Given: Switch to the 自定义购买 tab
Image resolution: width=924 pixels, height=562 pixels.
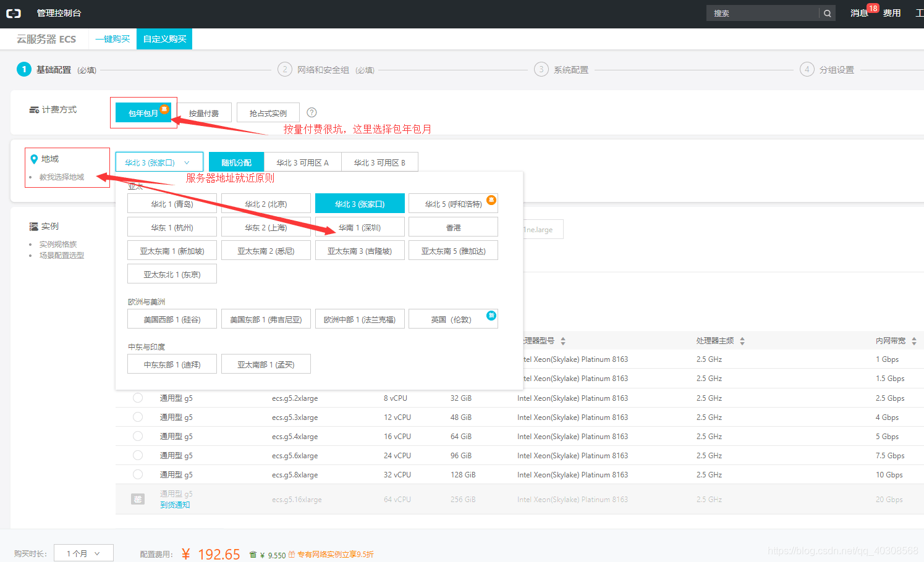Looking at the screenshot, I should pos(164,39).
